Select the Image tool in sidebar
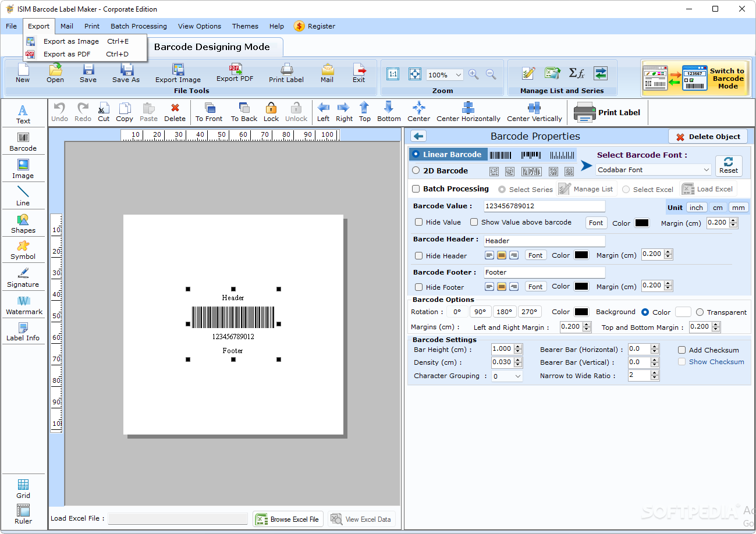Viewport: 756px width, 534px height. pos(23,169)
